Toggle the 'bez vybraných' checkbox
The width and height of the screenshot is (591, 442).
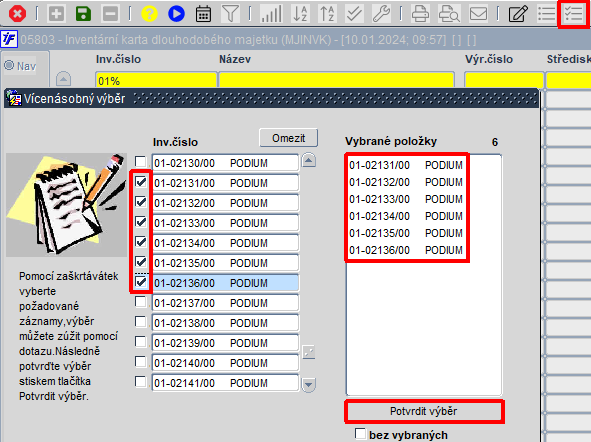(x=360, y=434)
